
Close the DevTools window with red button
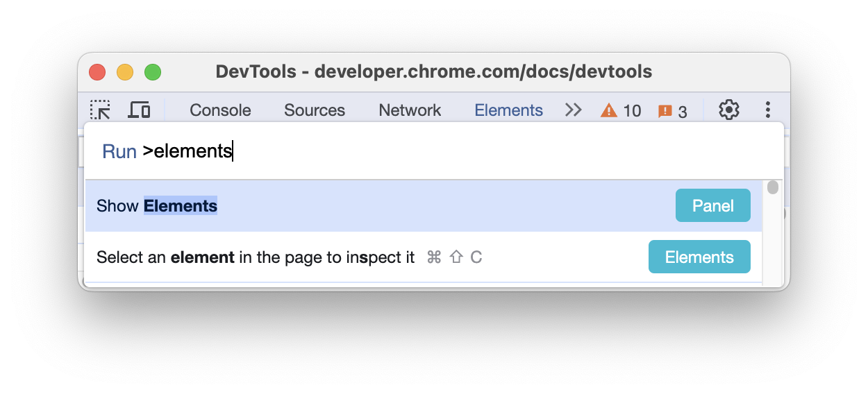pyautogui.click(x=97, y=72)
